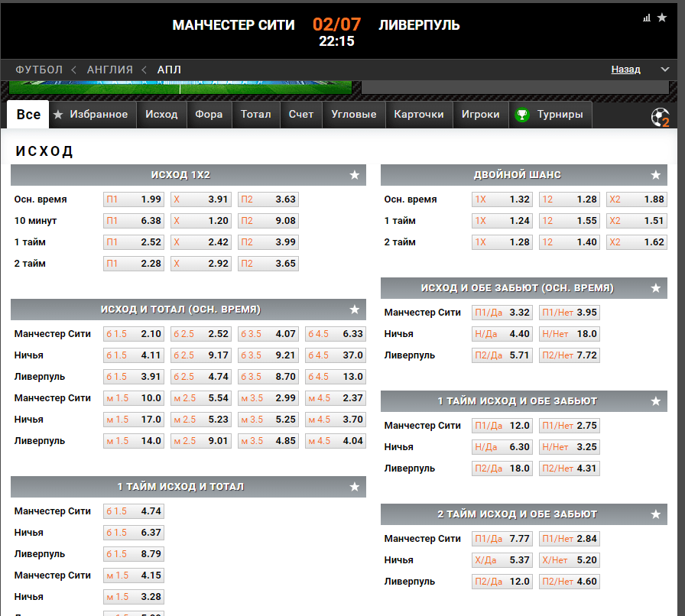Navigate to ФУТБОЛ breadcrumb
The width and height of the screenshot is (685, 616).
39,70
